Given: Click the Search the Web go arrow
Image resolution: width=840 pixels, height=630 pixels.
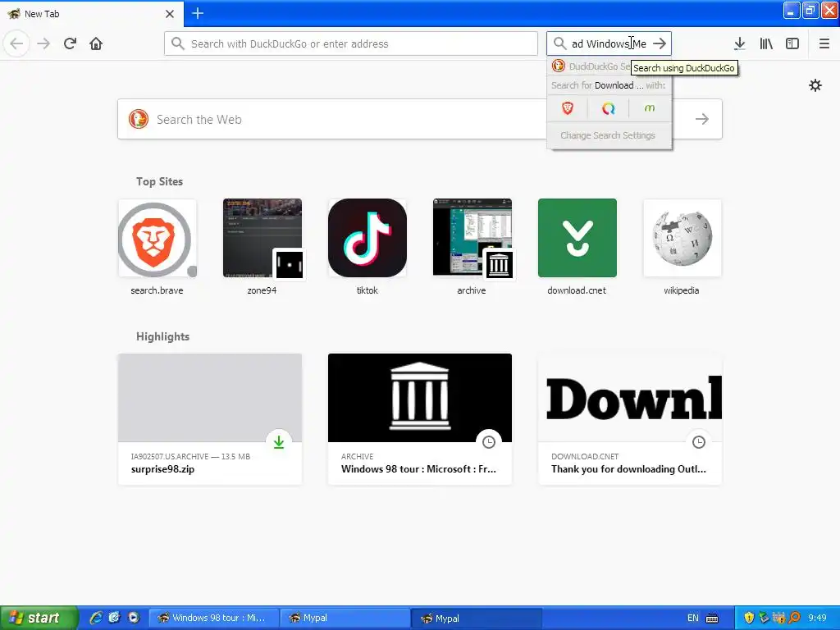Looking at the screenshot, I should pos(702,119).
